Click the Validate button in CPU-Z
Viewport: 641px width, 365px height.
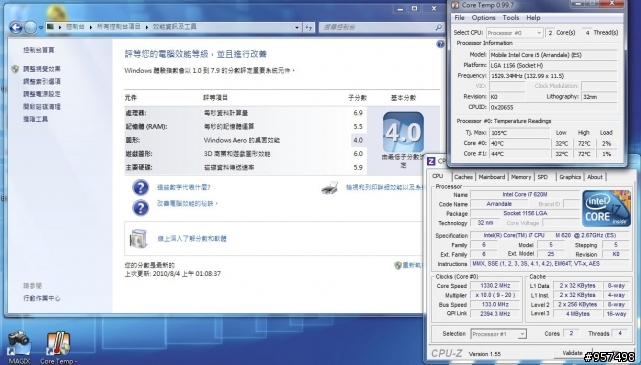click(x=572, y=353)
